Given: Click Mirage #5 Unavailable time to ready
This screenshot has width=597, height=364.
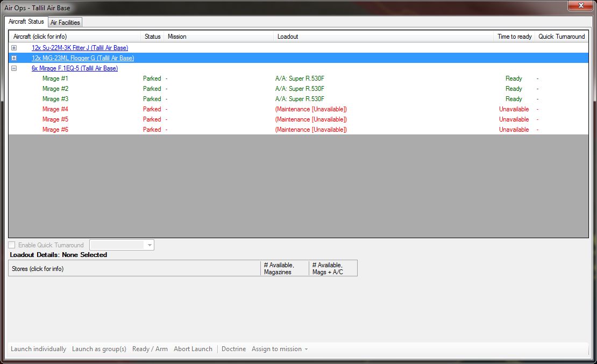Looking at the screenshot, I should pos(514,120).
